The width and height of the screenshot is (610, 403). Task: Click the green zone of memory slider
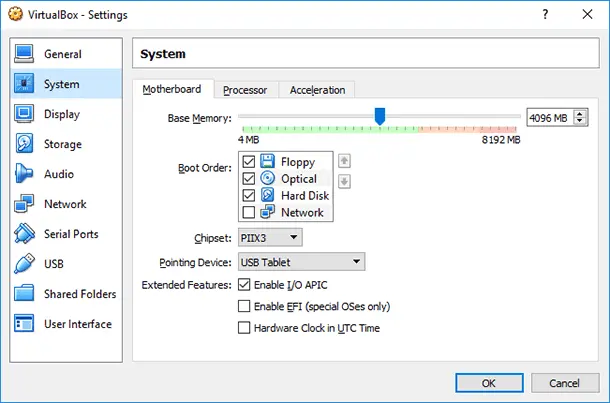coord(330,129)
